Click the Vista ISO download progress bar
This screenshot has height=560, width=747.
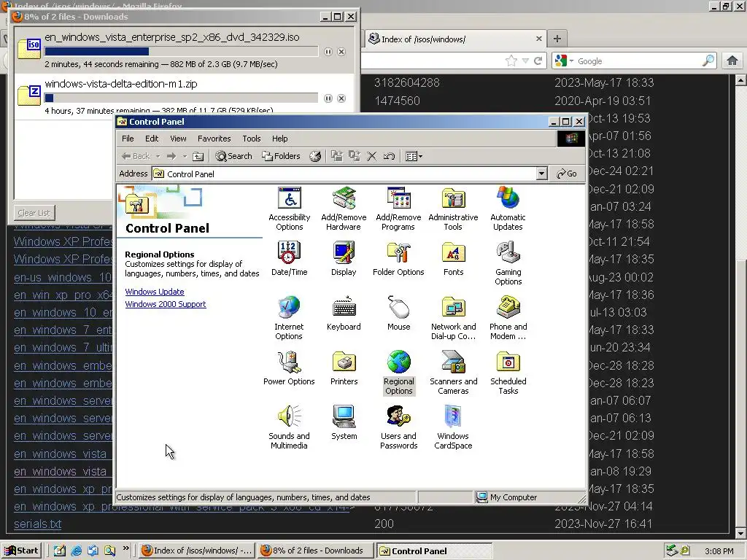[181, 52]
